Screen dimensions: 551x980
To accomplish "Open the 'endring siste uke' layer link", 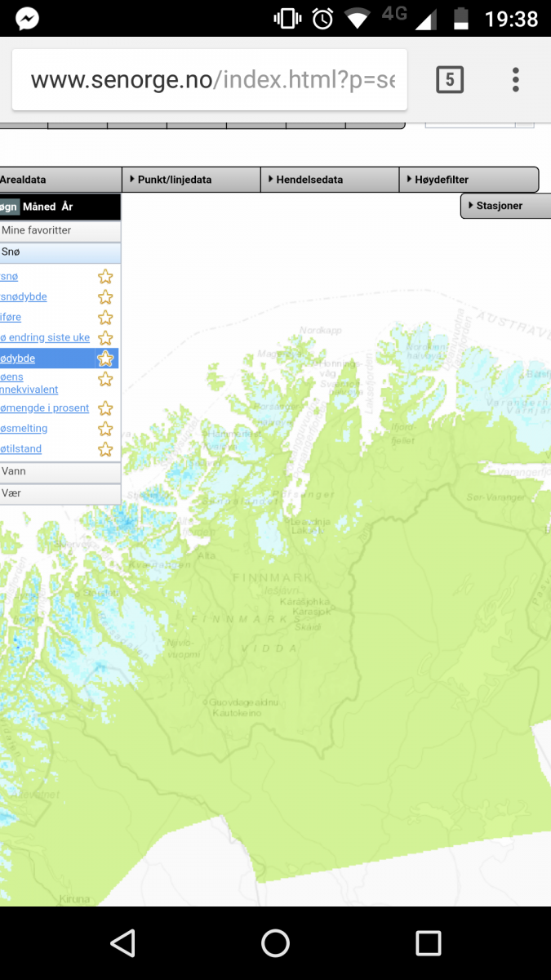I will (45, 338).
